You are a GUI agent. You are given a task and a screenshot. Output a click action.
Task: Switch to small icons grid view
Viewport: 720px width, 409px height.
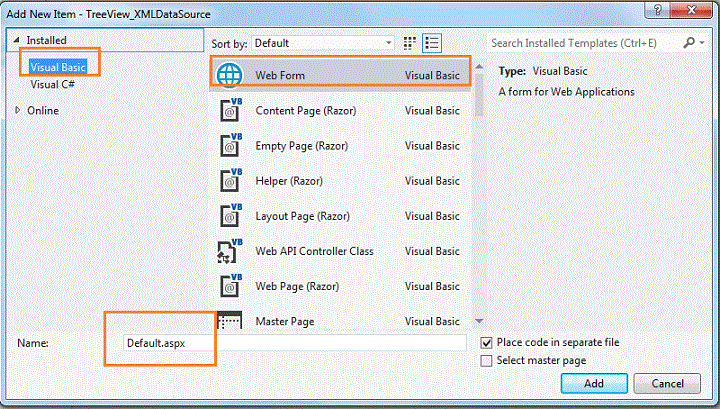click(x=410, y=43)
